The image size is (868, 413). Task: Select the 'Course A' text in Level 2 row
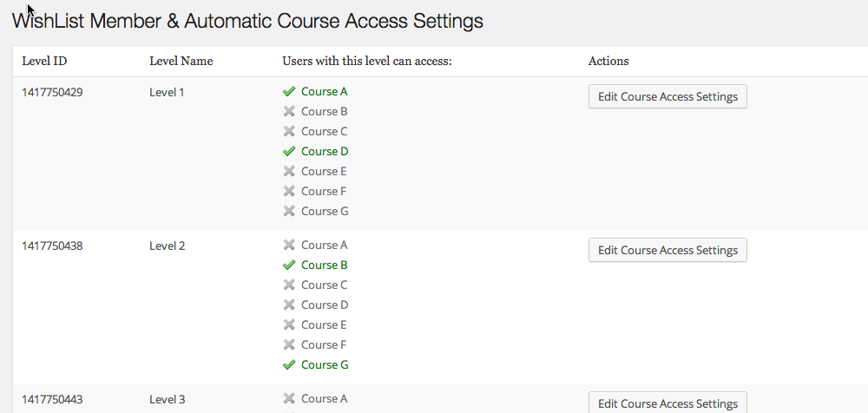[x=325, y=245]
